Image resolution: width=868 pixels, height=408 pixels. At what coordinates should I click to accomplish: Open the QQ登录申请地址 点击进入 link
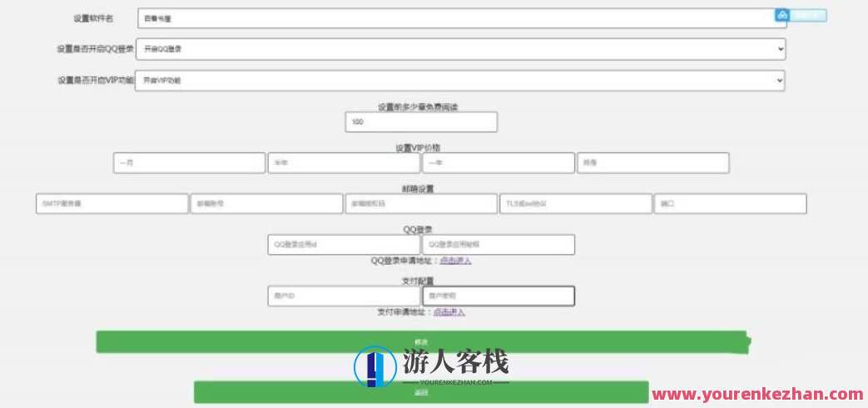click(x=455, y=260)
